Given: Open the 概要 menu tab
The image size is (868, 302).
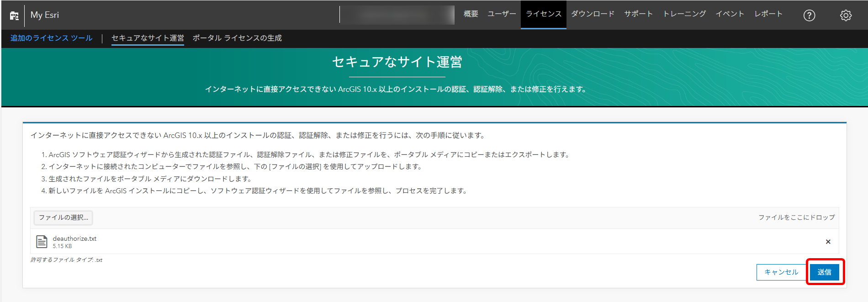Looking at the screenshot, I should coord(471,14).
